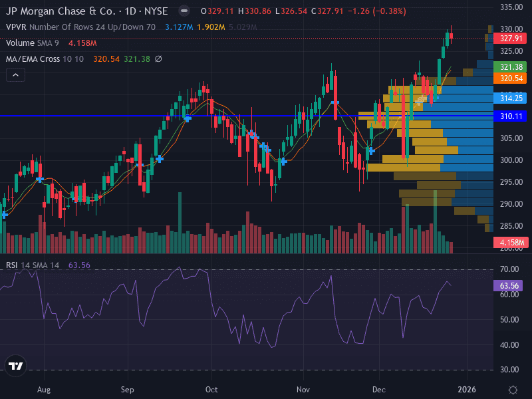Click the Nov label on time axis
The image size is (532, 399).
(303, 390)
